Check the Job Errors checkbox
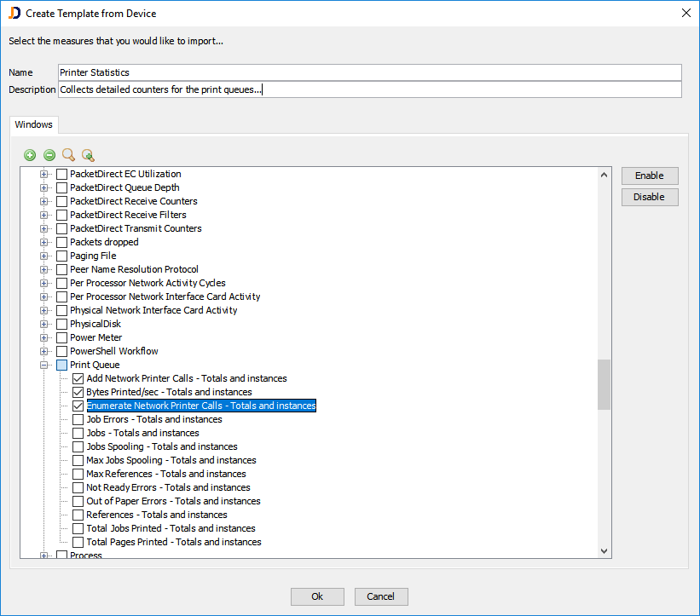This screenshot has width=700, height=616. click(x=78, y=419)
